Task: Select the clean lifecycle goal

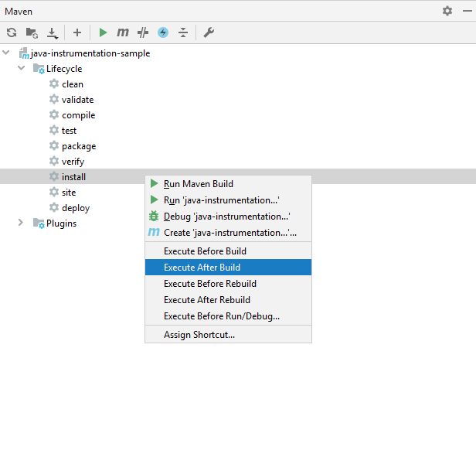Action: click(x=73, y=84)
